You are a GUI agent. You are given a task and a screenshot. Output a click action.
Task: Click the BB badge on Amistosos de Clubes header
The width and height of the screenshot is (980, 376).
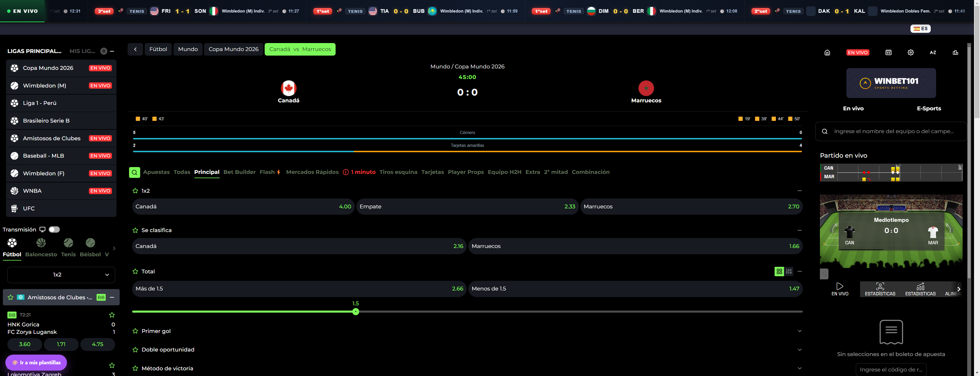pyautogui.click(x=101, y=298)
